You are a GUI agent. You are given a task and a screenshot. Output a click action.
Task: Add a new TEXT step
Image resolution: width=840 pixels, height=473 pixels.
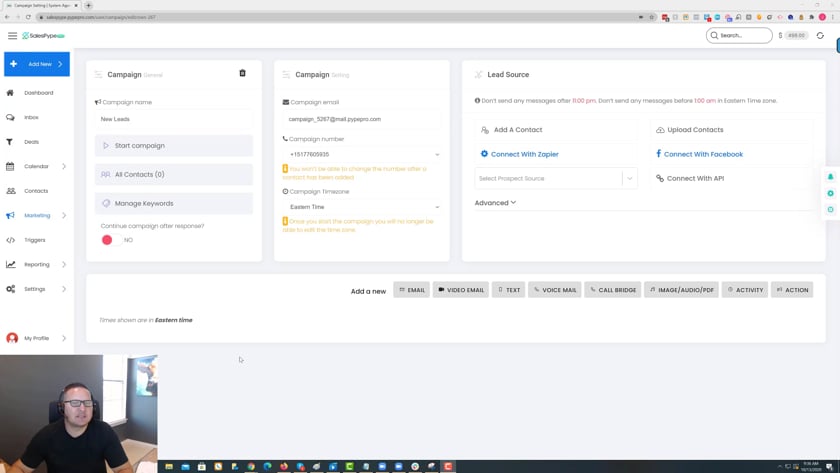(x=508, y=290)
